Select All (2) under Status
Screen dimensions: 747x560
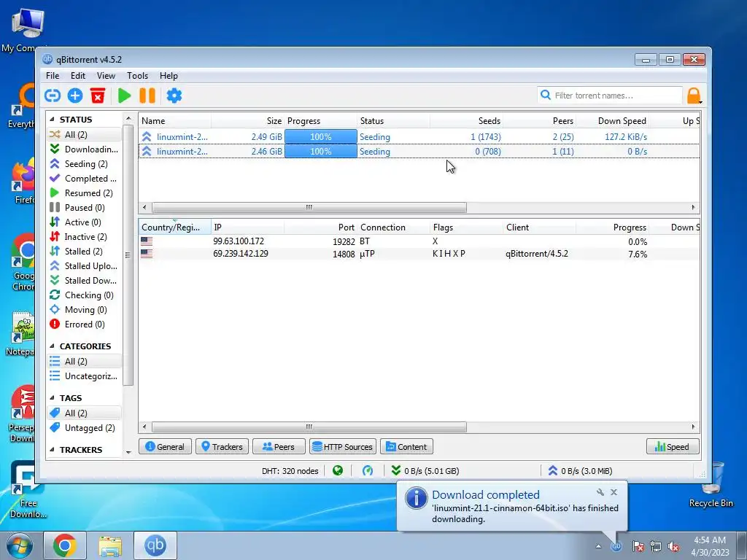click(x=85, y=135)
